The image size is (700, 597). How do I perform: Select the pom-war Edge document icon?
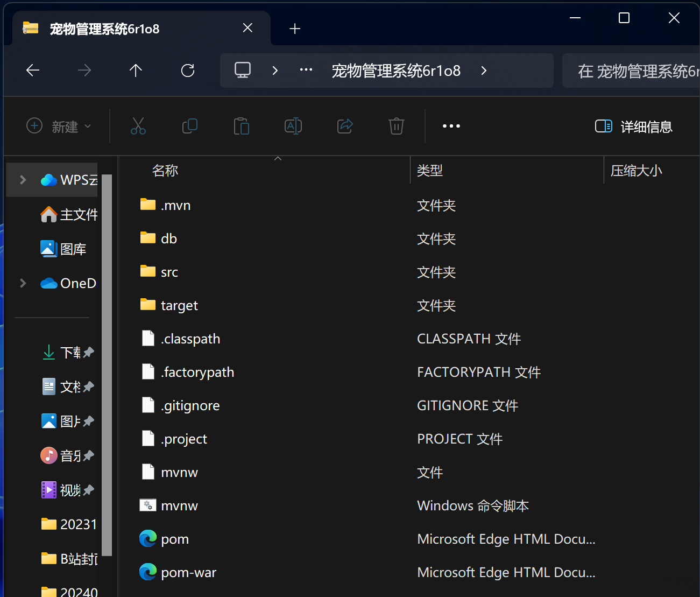148,572
